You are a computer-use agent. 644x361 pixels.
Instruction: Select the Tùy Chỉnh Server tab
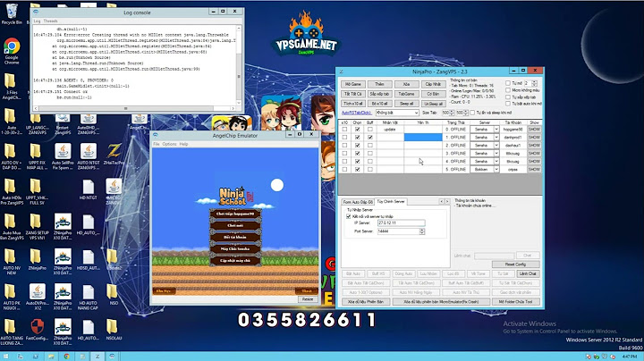click(391, 201)
